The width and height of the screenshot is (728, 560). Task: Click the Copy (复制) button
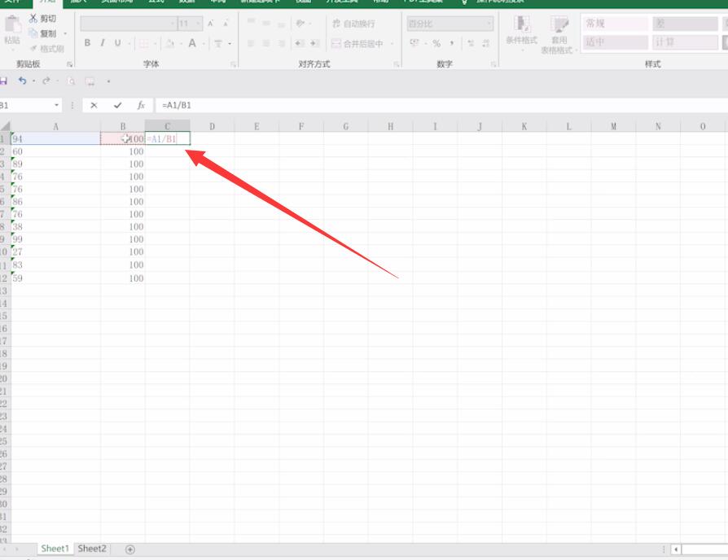click(x=42, y=33)
